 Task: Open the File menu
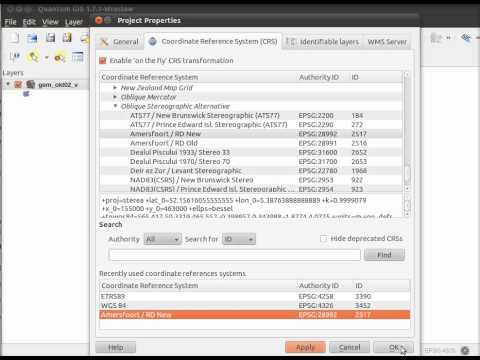pos(10,22)
